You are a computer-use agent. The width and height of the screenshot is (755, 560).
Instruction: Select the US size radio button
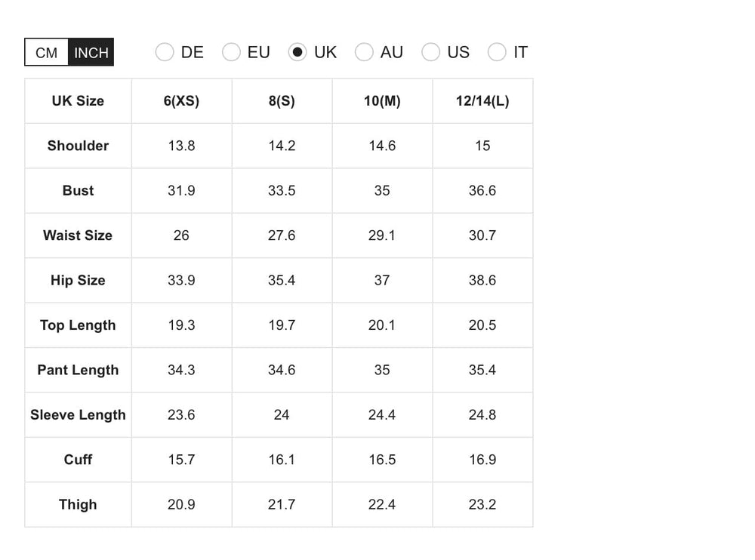click(x=430, y=52)
